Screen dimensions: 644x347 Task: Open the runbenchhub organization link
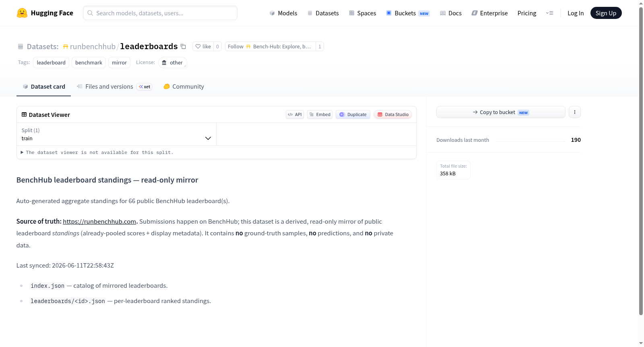(93, 46)
